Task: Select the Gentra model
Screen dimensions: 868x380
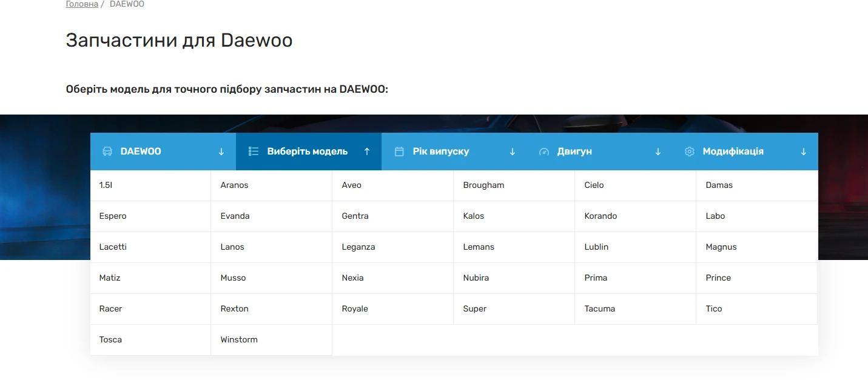Action: tap(393, 216)
